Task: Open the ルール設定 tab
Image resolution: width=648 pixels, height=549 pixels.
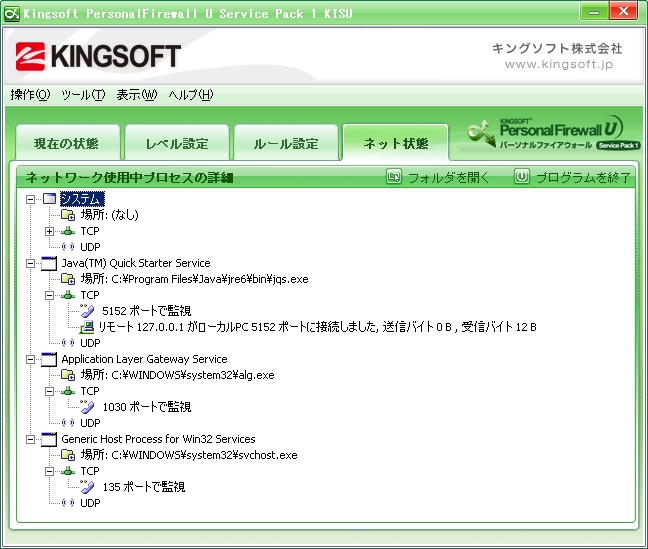Action: (x=286, y=143)
